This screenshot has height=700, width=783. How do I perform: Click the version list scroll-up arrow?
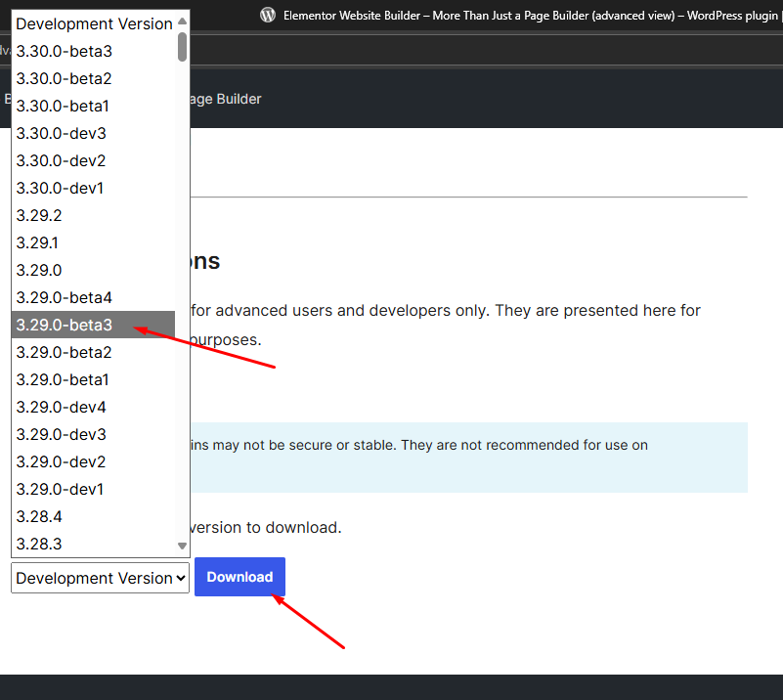(x=182, y=21)
